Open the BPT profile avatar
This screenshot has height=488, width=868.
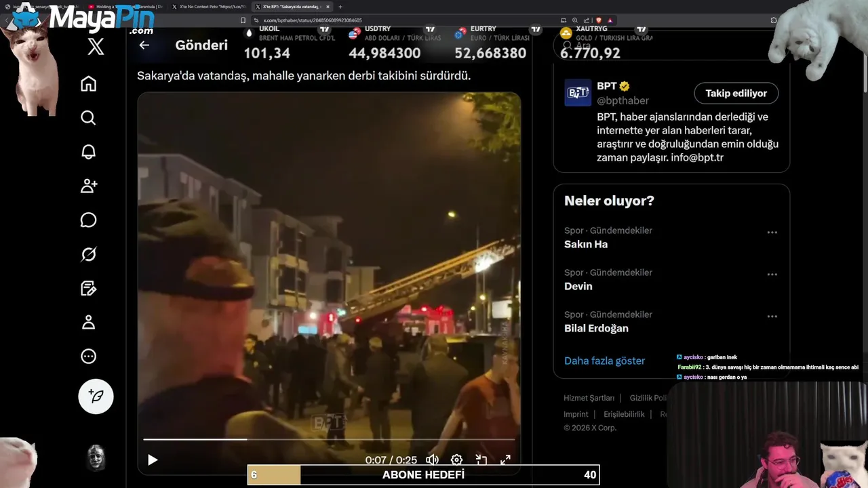click(x=578, y=93)
